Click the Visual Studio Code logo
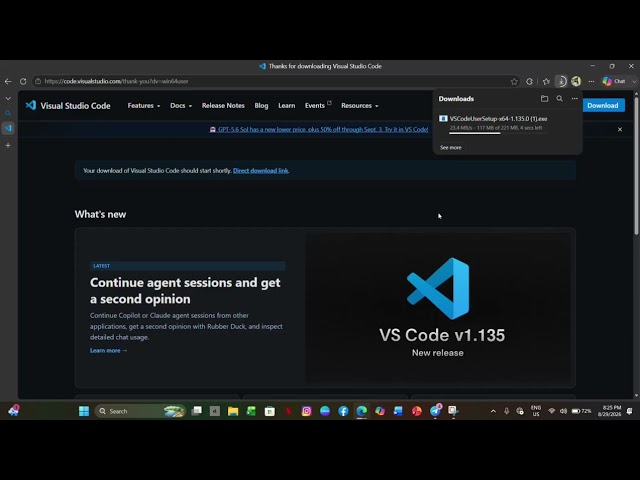 [68, 105]
